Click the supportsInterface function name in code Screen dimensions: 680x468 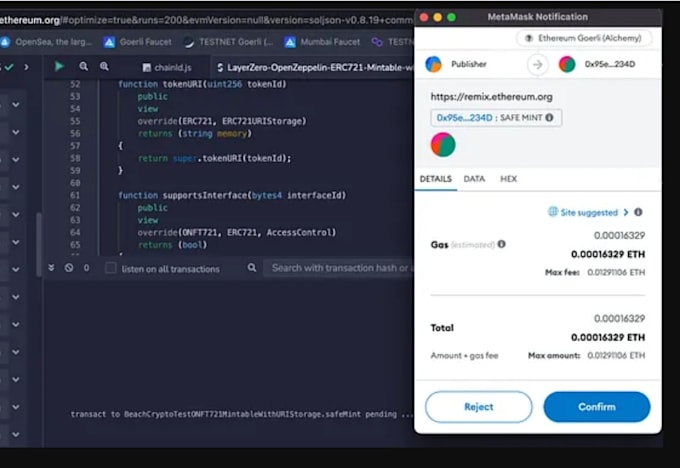[x=204, y=195]
